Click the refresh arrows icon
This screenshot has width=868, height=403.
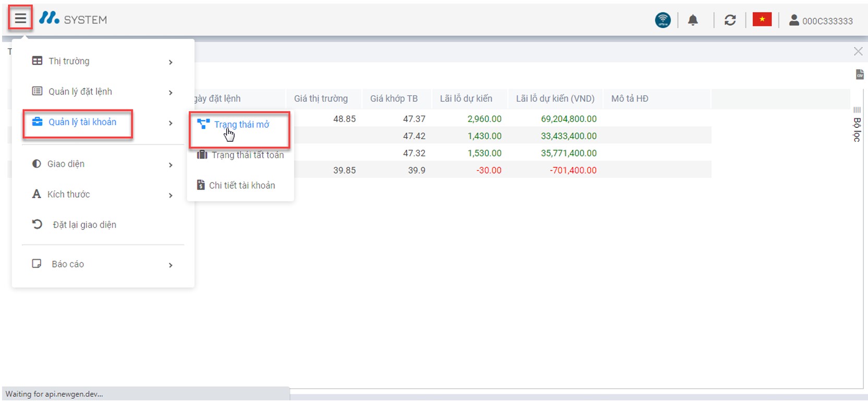[x=730, y=20]
